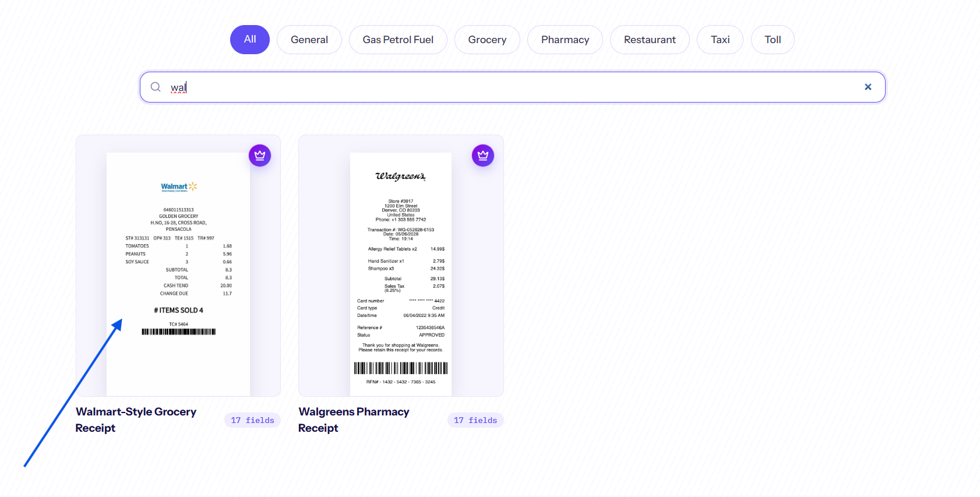980x497 pixels.
Task: Show Taxi receipt templates
Action: 720,40
